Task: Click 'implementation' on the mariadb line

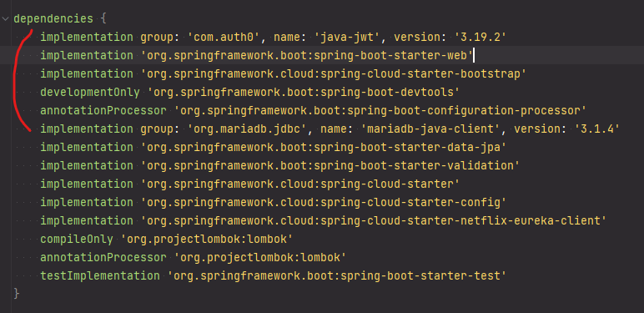Action: (86, 129)
